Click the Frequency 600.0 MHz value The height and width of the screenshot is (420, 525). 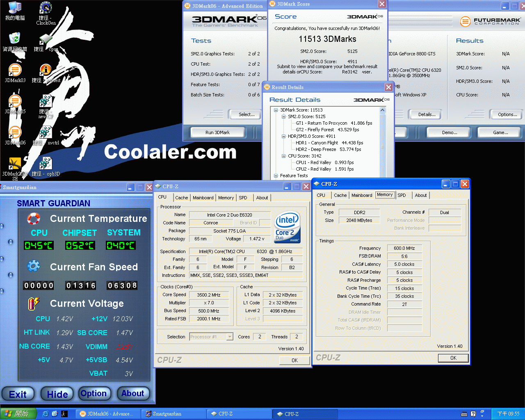click(404, 248)
